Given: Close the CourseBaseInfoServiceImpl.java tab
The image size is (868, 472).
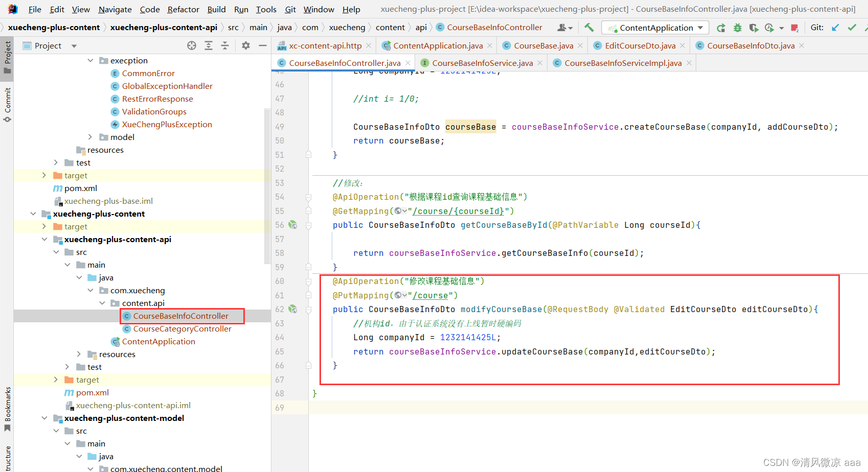Looking at the screenshot, I should (x=689, y=63).
